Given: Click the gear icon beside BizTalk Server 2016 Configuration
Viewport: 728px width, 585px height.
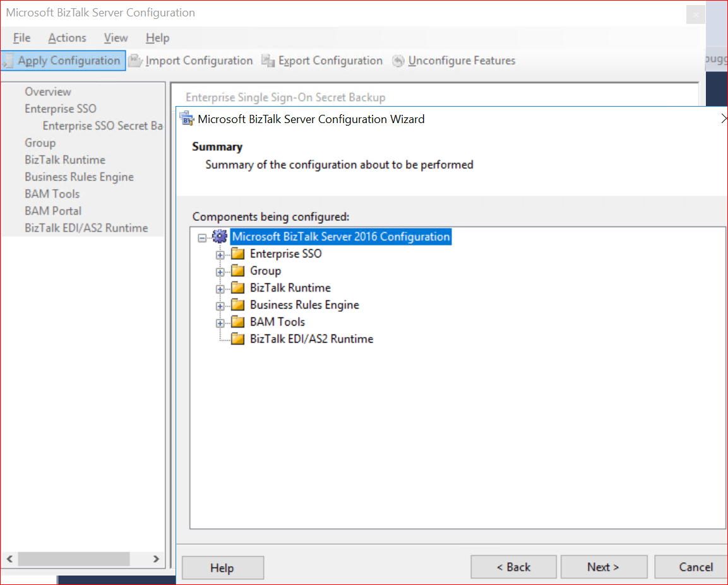Looking at the screenshot, I should click(220, 237).
